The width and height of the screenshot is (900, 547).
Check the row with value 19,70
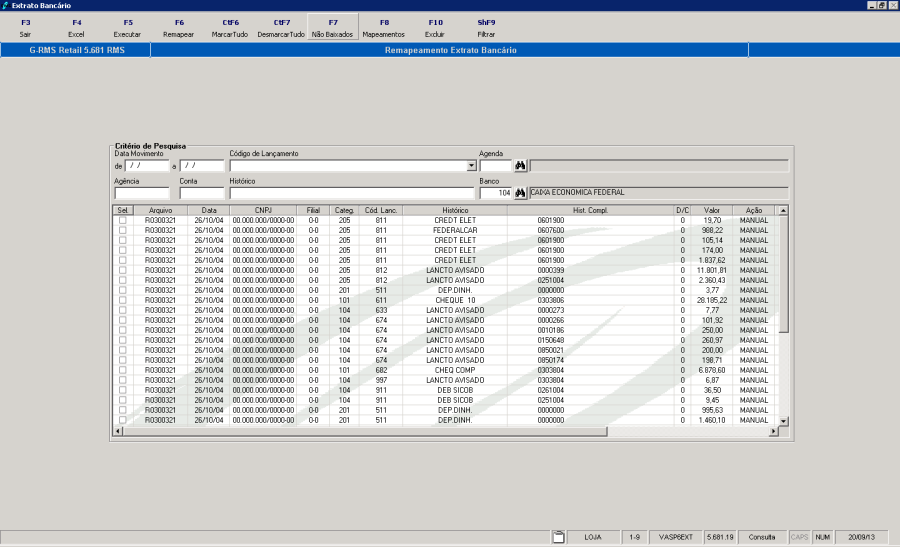click(x=122, y=220)
